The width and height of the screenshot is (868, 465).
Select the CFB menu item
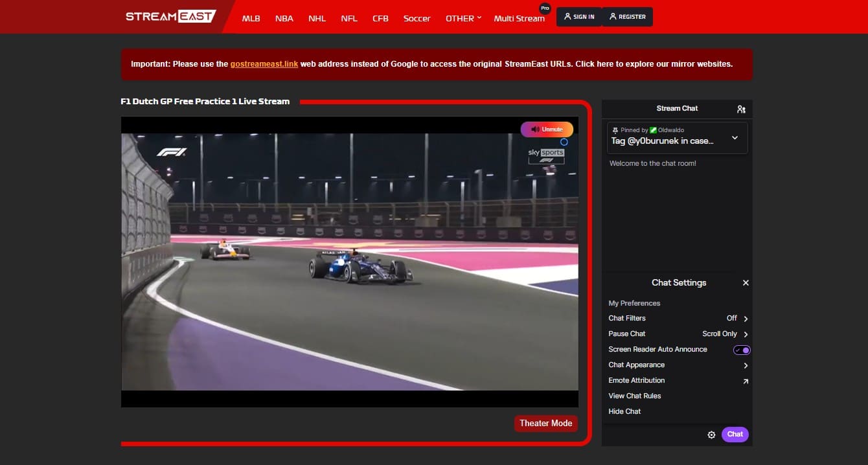tap(380, 18)
